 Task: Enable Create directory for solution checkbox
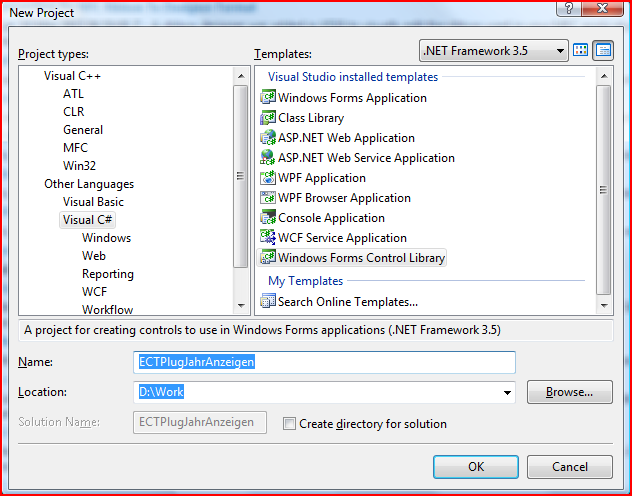point(289,423)
